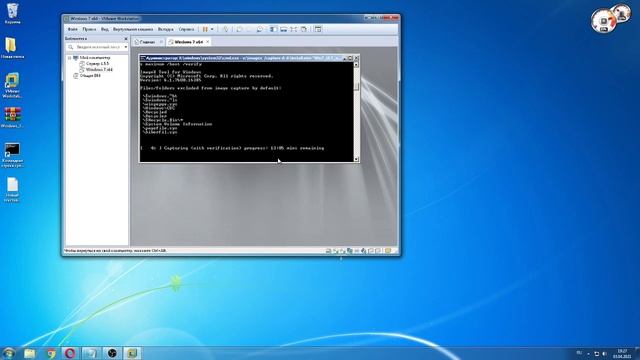Click the command prompt vertical scroll thumb
This screenshot has width=640, height=360.
(x=356, y=87)
